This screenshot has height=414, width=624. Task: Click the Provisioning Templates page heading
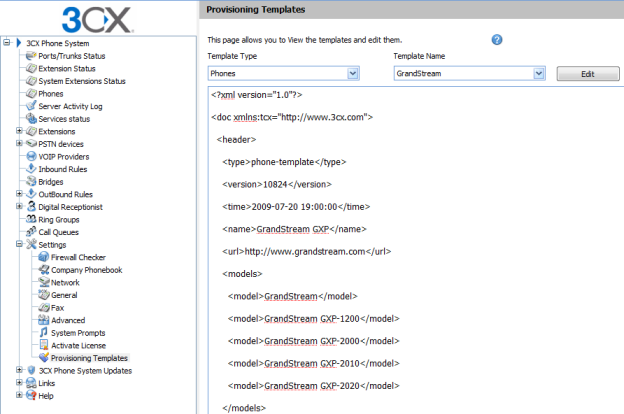pos(255,10)
